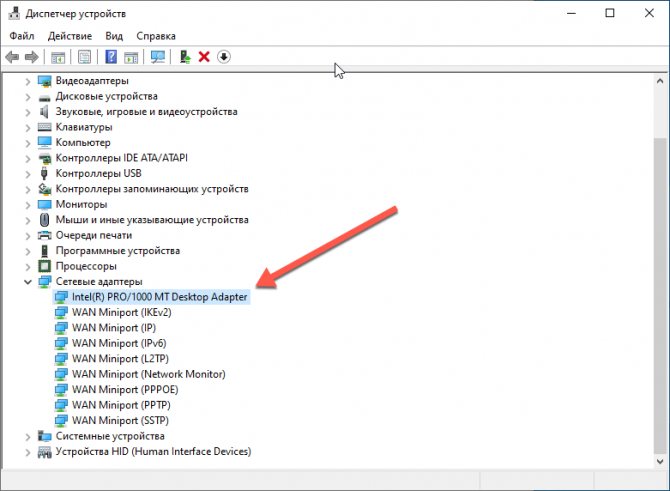Expand the Мониторы node

(28, 205)
